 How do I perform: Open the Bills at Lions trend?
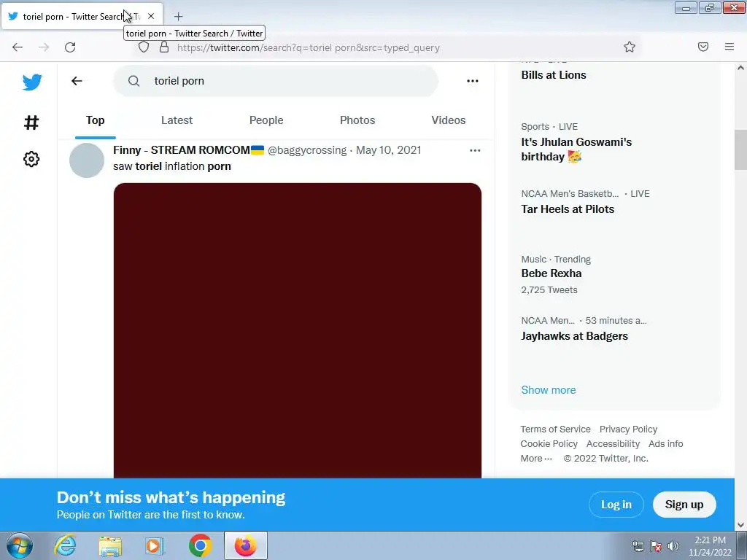click(x=554, y=75)
